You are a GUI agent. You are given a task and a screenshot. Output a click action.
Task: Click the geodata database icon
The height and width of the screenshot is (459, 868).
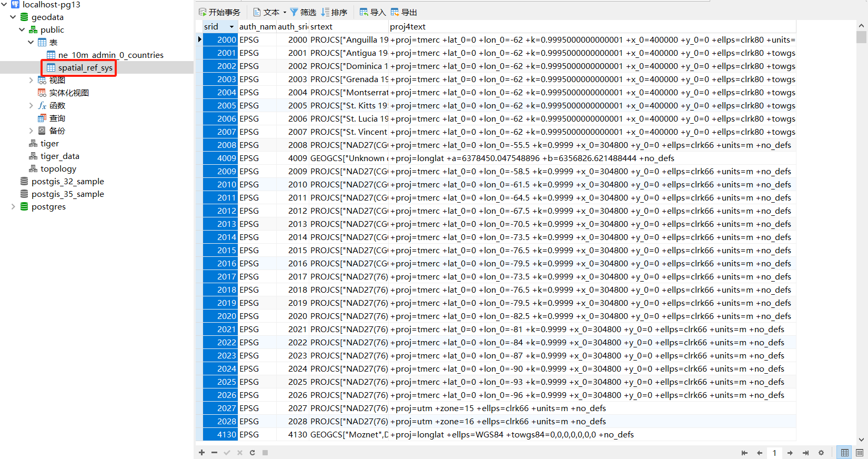24,17
